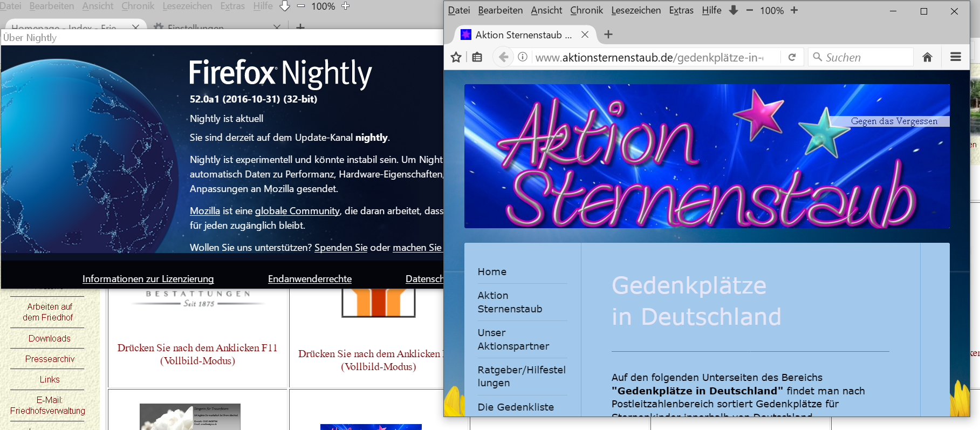Maximize the Aktion Sternenstaub window
This screenshot has height=430, width=980.
[924, 11]
